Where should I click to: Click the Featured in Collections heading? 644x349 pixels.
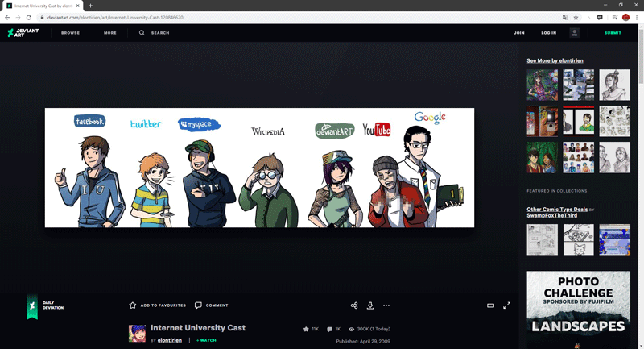[556, 191]
